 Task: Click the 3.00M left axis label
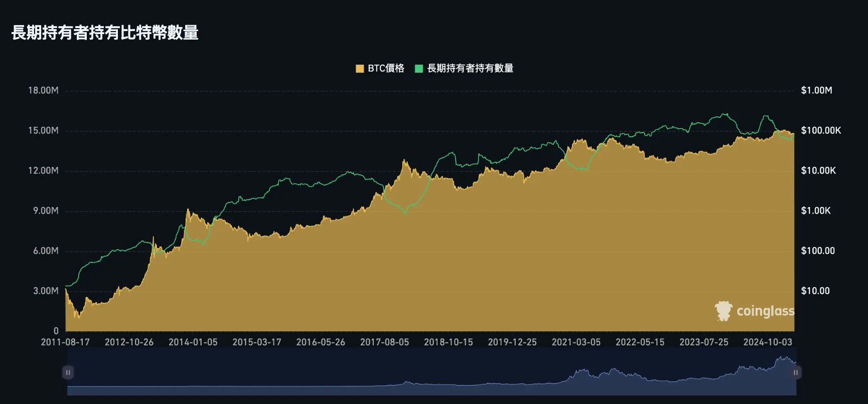[x=46, y=291]
